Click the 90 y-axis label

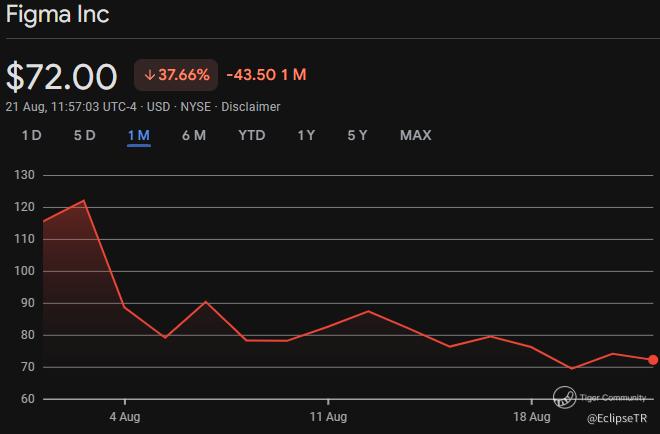[x=27, y=303]
